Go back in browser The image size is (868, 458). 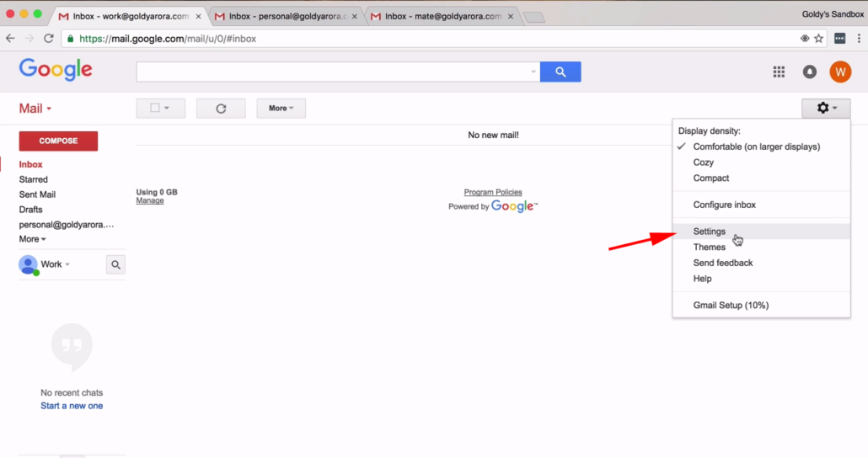(10, 38)
